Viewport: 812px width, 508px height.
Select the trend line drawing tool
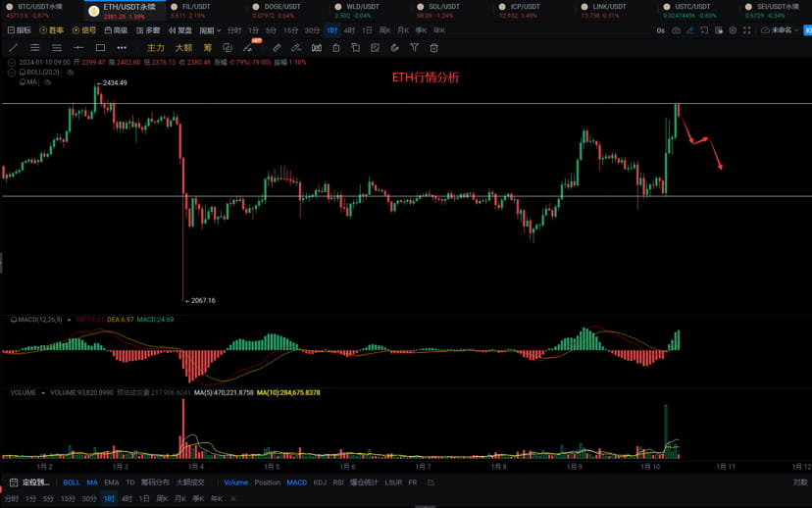tap(14, 48)
